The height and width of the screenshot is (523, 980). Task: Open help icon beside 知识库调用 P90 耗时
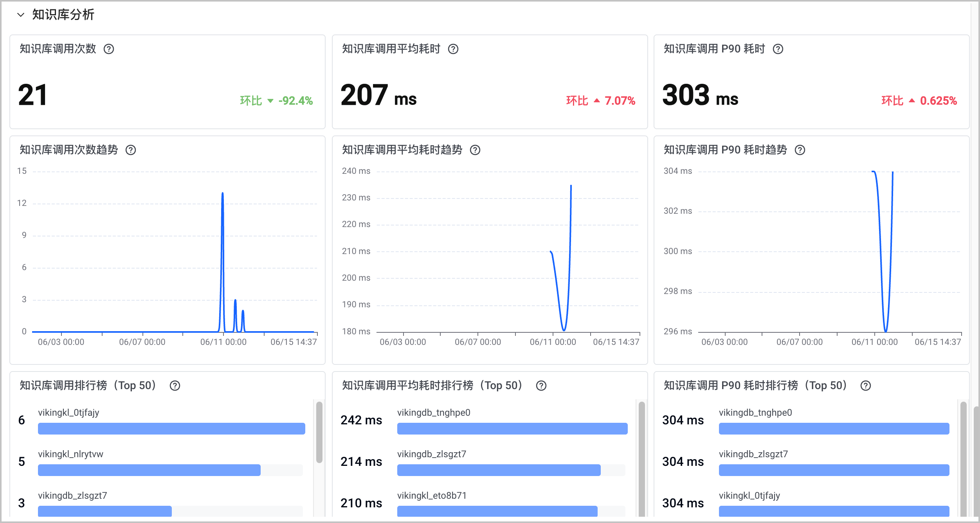(x=778, y=49)
